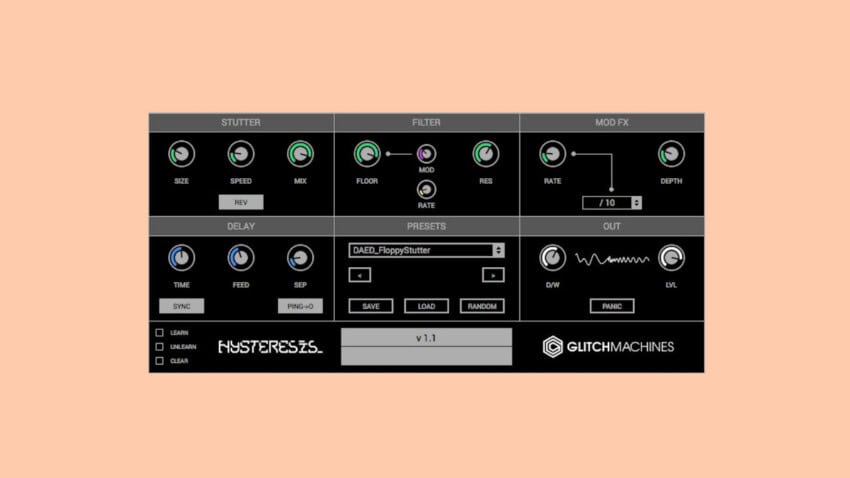Click the v 1.1 version display
The height and width of the screenshot is (478, 850).
tap(426, 338)
